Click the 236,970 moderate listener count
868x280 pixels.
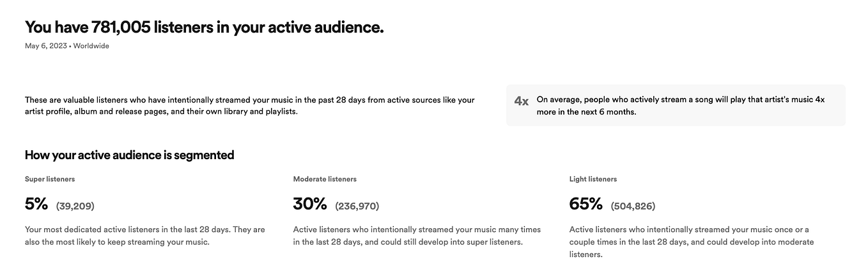click(x=357, y=206)
